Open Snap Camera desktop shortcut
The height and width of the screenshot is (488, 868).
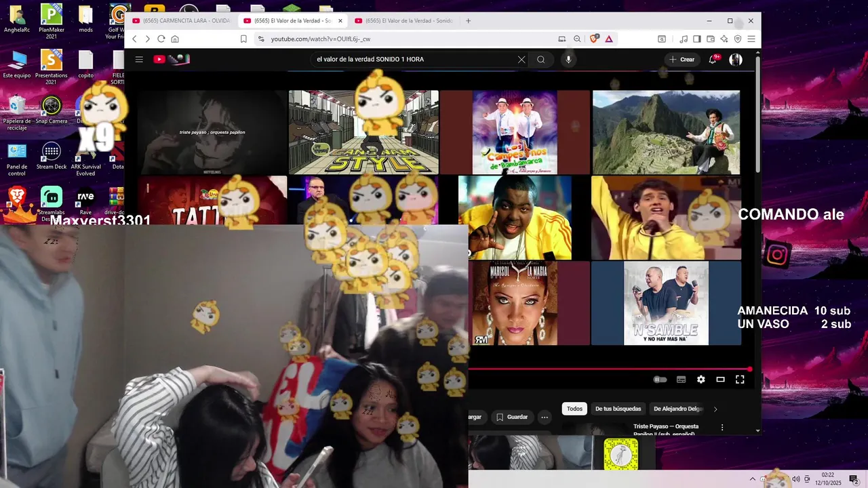52,110
